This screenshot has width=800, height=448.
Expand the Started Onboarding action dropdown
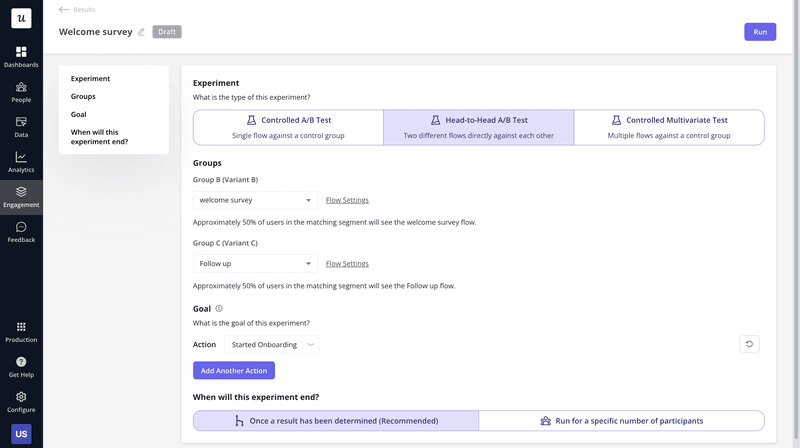tap(271, 345)
